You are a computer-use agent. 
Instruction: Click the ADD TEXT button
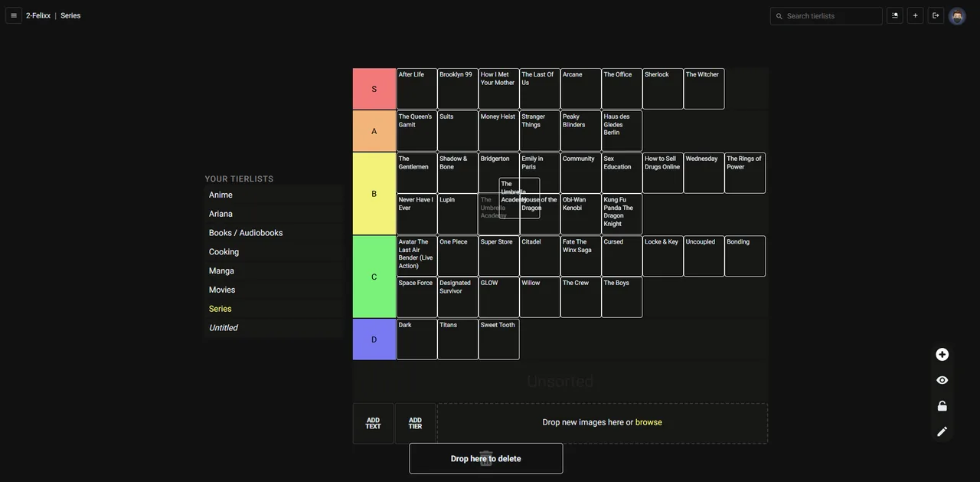click(x=374, y=424)
